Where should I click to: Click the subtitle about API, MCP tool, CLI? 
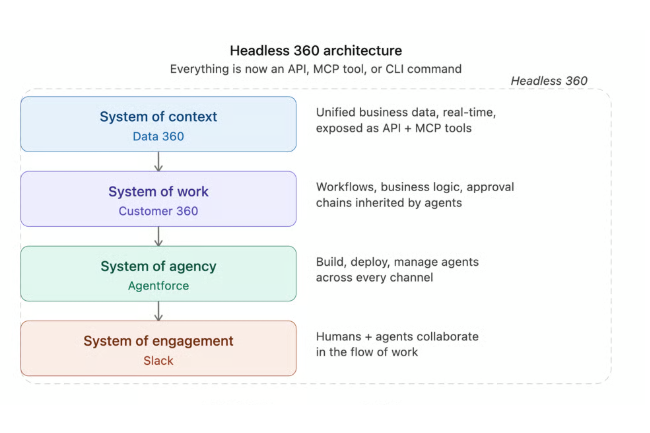coord(316,69)
